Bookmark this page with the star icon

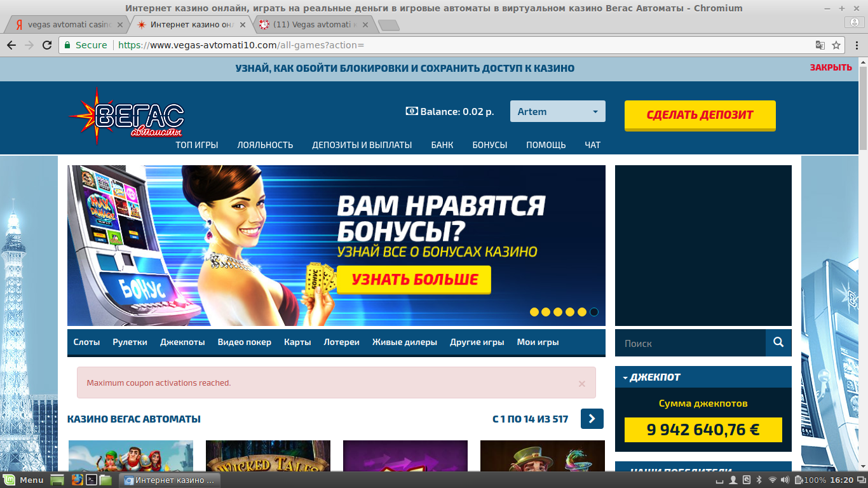tap(836, 45)
